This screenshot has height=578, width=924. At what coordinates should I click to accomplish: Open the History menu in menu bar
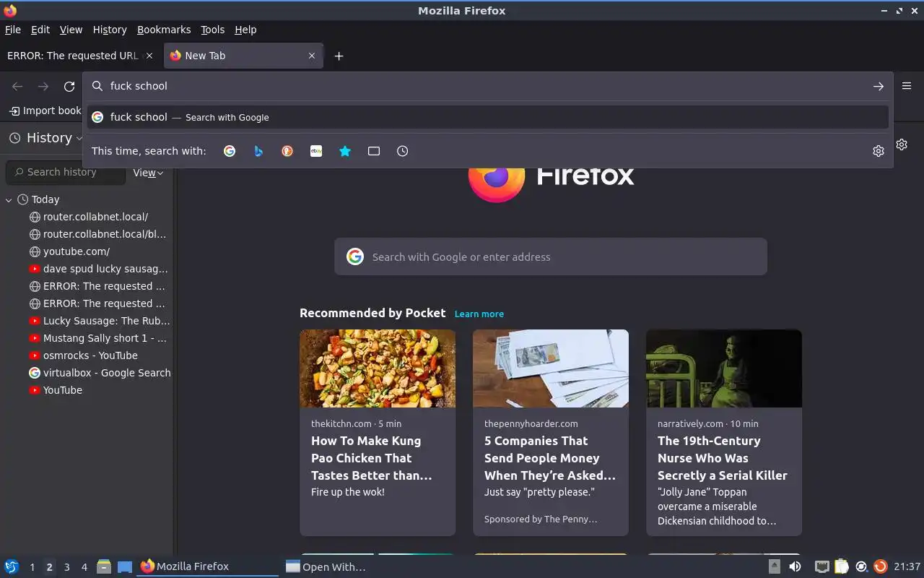(x=110, y=30)
